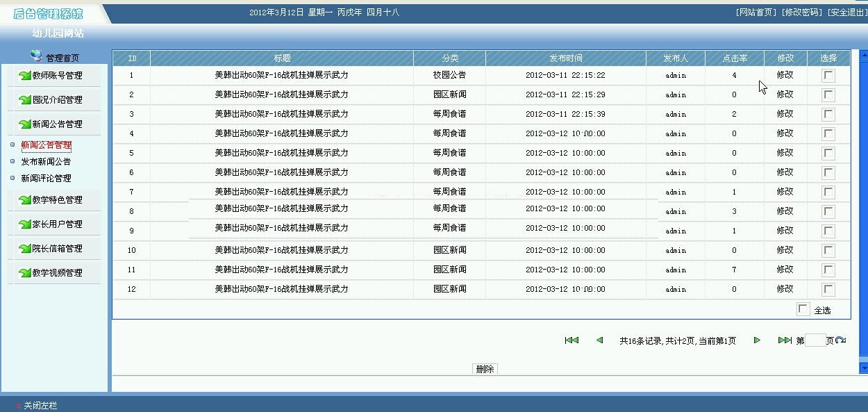
Task: Tick the checkbox for record ID 7
Action: pos(828,192)
